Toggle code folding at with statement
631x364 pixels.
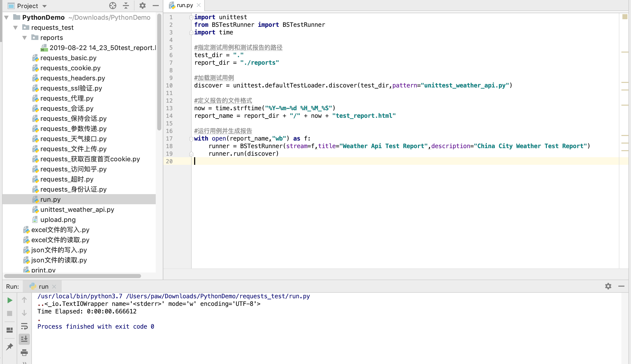(191, 139)
